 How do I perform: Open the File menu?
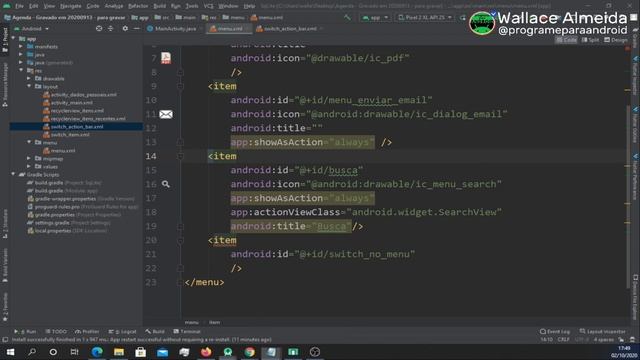pos(19,6)
